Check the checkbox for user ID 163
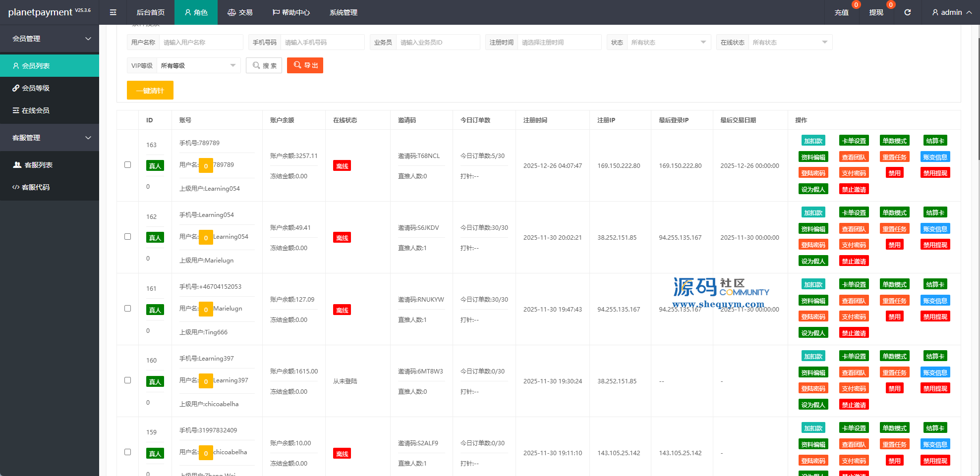The height and width of the screenshot is (476, 980). coord(127,165)
